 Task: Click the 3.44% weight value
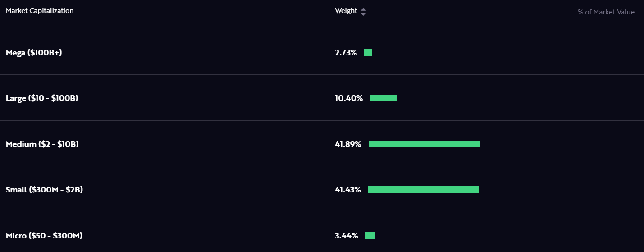pyautogui.click(x=346, y=236)
